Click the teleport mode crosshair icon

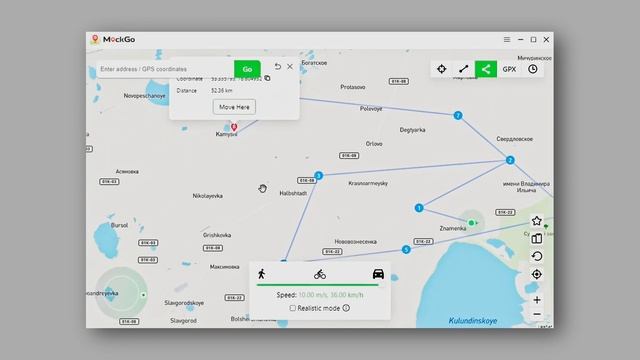coord(442,69)
